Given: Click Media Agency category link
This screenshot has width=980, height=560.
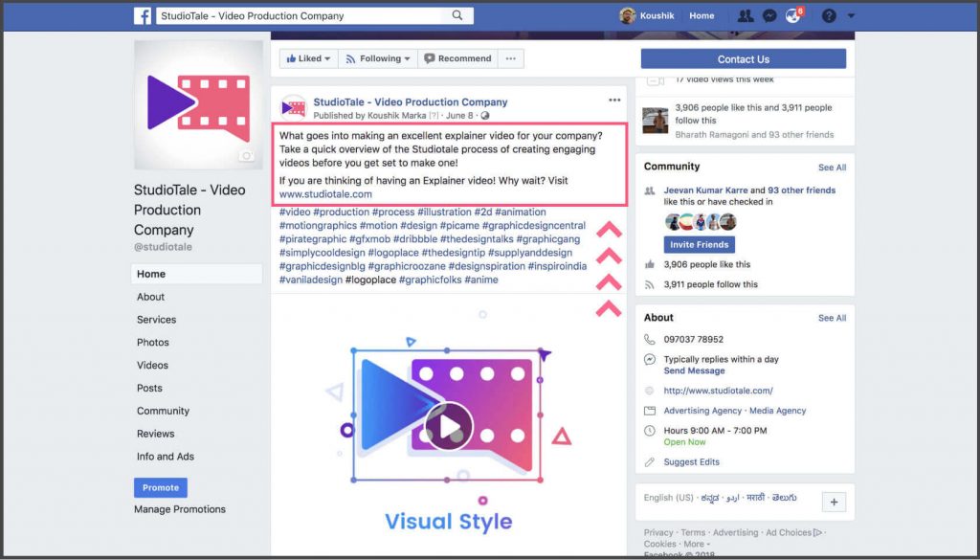Looking at the screenshot, I should point(777,411).
